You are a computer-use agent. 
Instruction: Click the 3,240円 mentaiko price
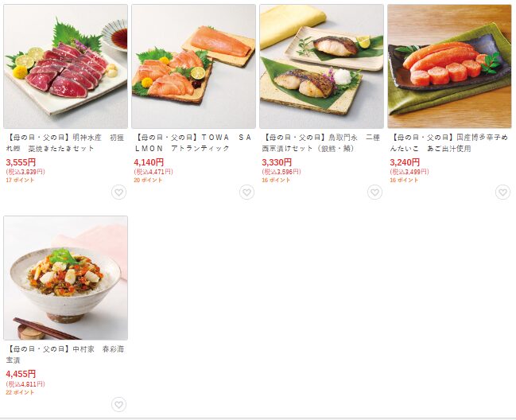pyautogui.click(x=405, y=162)
